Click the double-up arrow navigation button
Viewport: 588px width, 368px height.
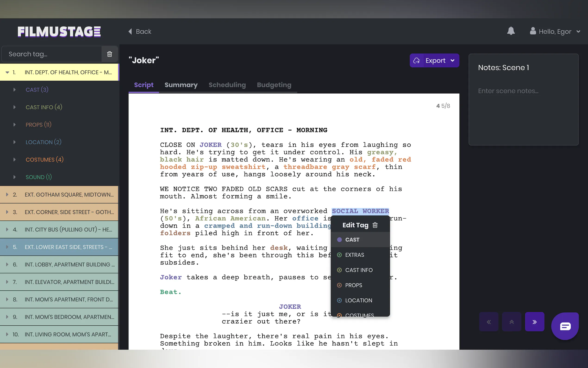[511, 322]
